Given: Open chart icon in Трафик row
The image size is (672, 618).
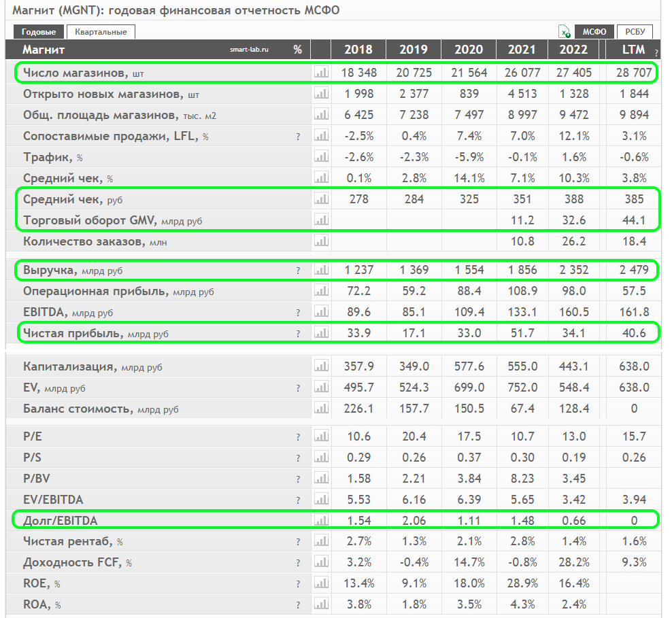Looking at the screenshot, I should coord(321,156).
